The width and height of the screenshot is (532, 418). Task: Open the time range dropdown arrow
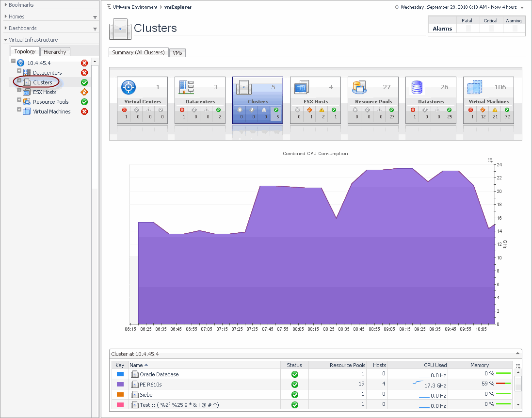click(522, 8)
